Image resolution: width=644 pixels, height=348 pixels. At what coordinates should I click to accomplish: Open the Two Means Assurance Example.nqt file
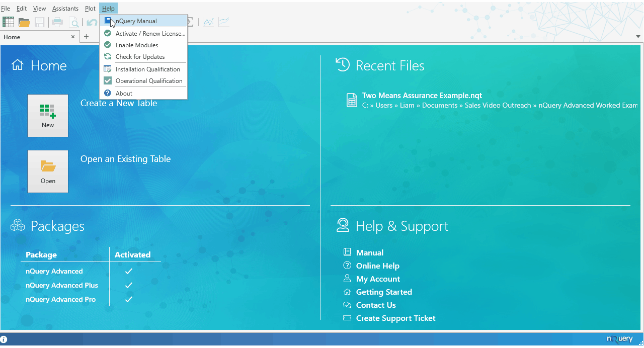(422, 96)
